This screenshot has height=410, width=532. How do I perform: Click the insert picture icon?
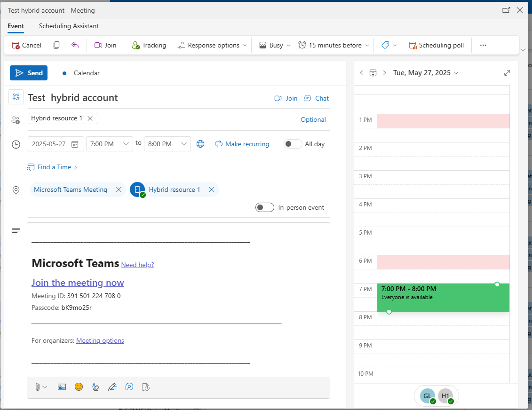tap(62, 387)
